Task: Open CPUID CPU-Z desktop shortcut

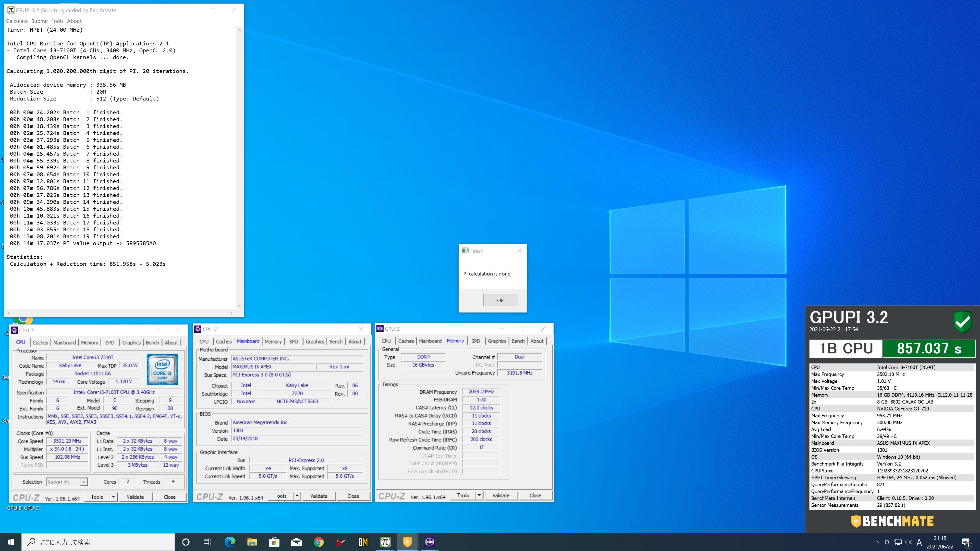Action: (23, 508)
